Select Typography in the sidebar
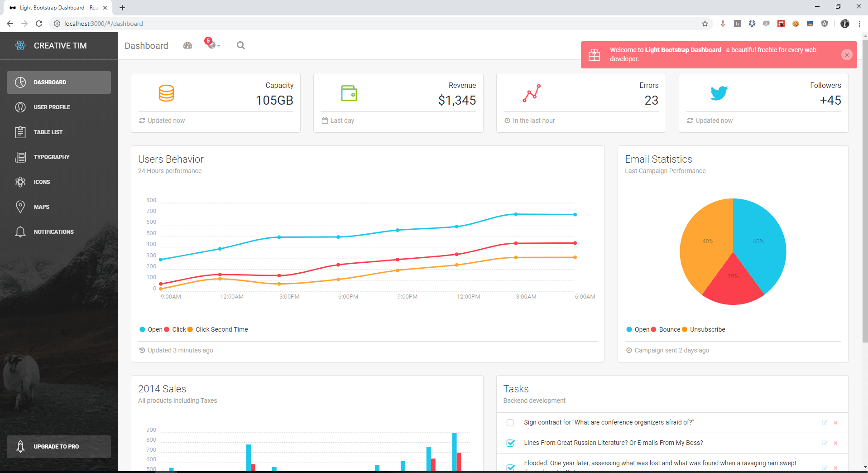Screen dimensions: 868x473 (x=51, y=157)
